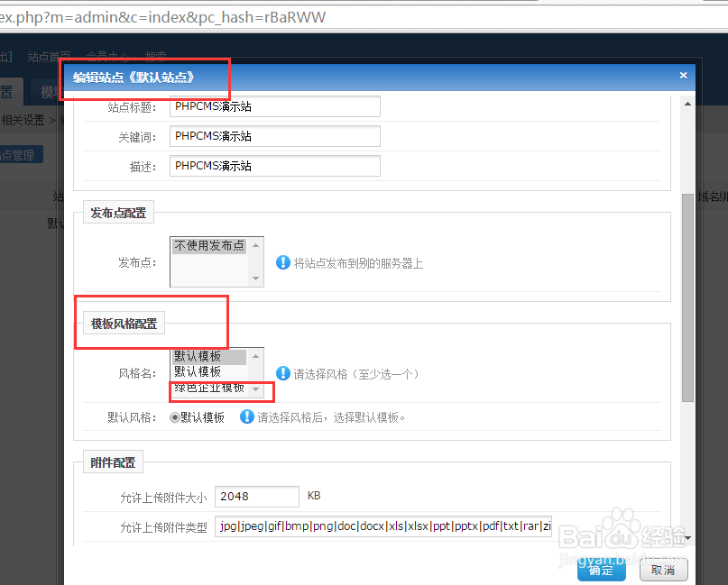Screen dimensions: 728x585
Task: Click the dialog title bar of 编辑站点
Action: pyautogui.click(x=361, y=75)
